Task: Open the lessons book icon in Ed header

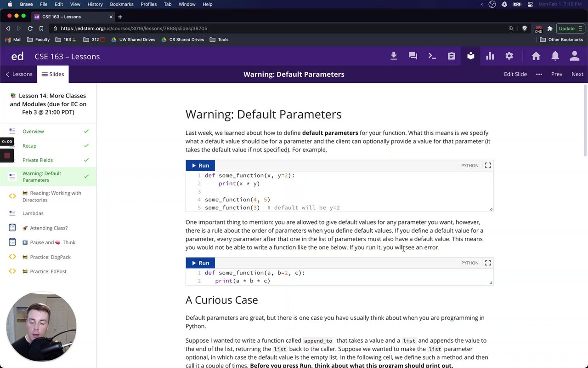Action: click(471, 56)
